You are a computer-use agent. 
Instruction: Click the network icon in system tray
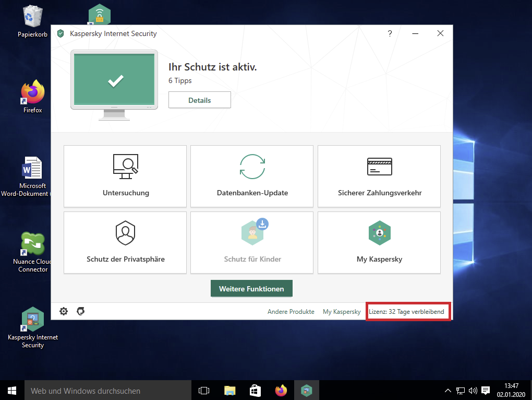pos(461,391)
